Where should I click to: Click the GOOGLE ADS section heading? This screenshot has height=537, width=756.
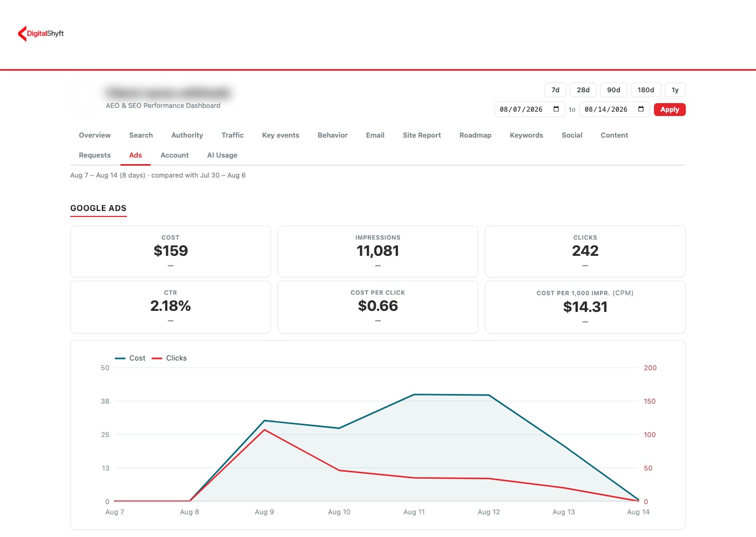(98, 208)
